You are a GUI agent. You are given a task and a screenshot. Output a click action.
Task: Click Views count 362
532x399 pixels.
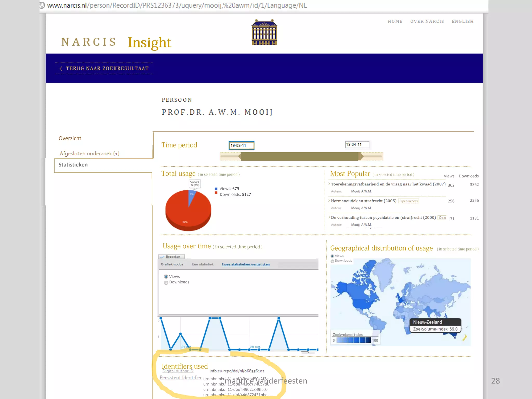[451, 185]
